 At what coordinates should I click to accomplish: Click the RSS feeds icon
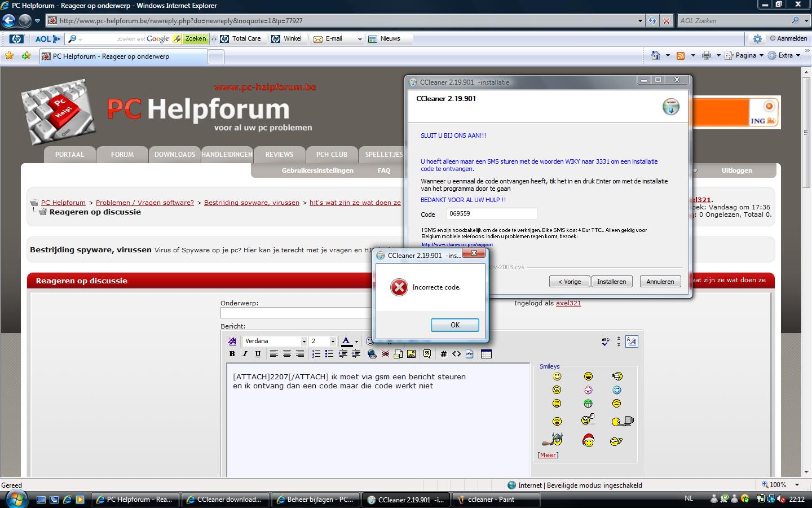click(x=681, y=55)
